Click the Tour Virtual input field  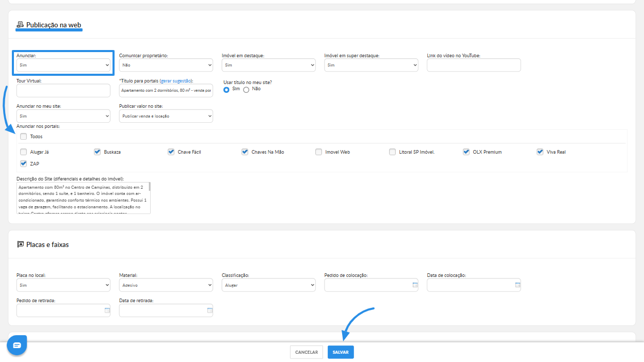coord(63,90)
